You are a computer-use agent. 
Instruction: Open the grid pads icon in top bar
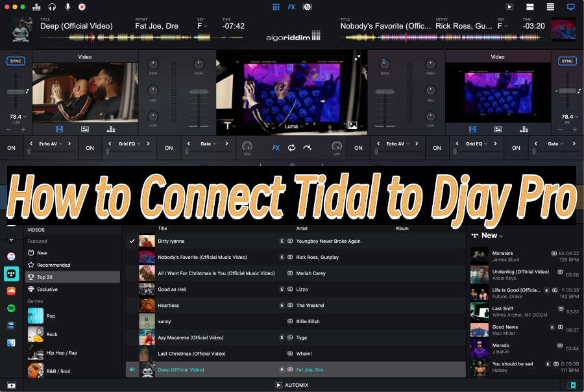click(276, 7)
